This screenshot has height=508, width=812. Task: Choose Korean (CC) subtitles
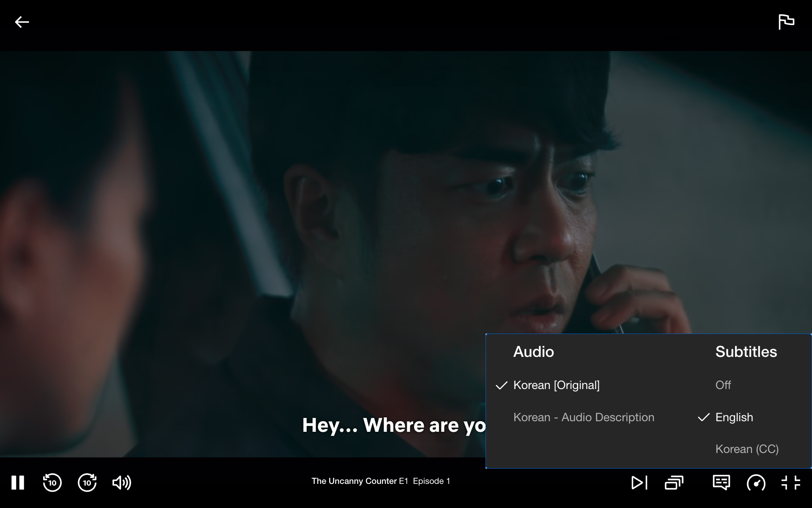point(747,449)
